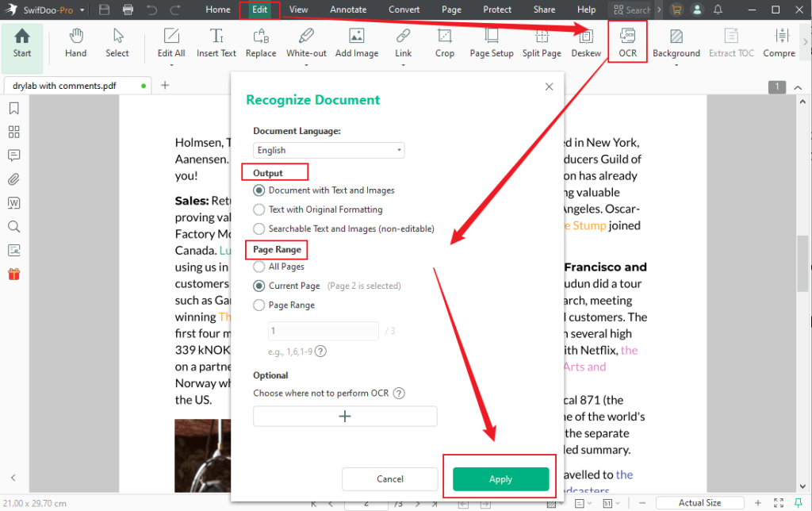Switch to the Convert ribbon tab
This screenshot has height=511, width=812.
pos(404,10)
